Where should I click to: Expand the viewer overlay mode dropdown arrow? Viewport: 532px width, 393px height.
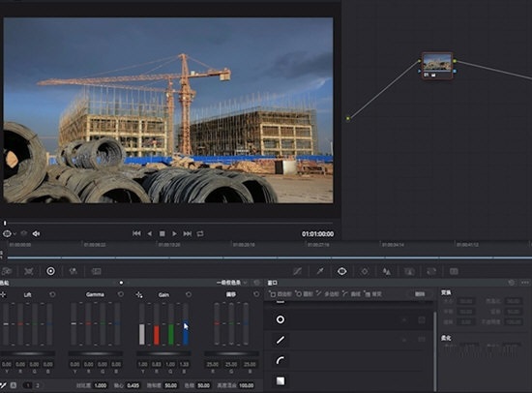coord(15,234)
